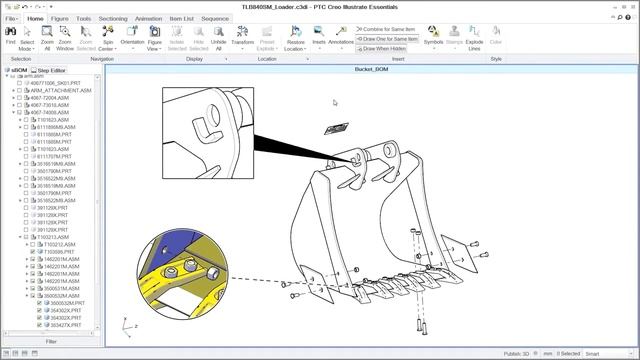The image size is (640, 360).
Task: Uncheck the 3500532M.PRT checkbox
Action: tap(39, 303)
